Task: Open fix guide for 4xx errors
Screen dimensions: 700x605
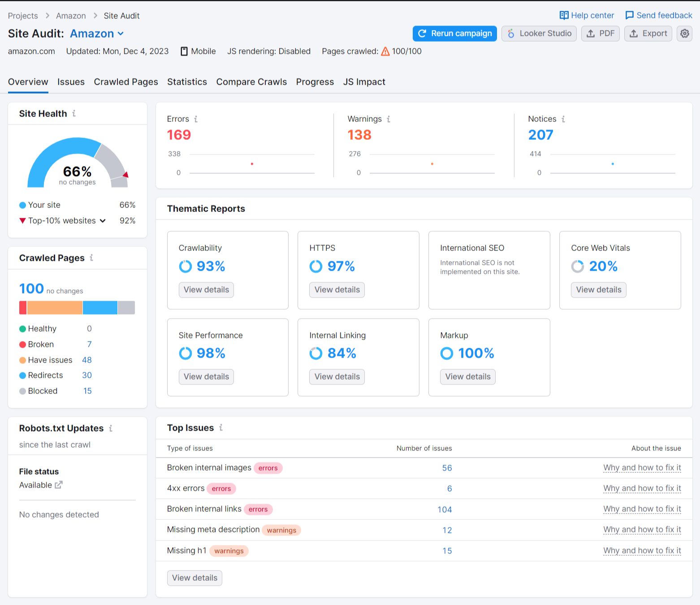Action: tap(642, 488)
